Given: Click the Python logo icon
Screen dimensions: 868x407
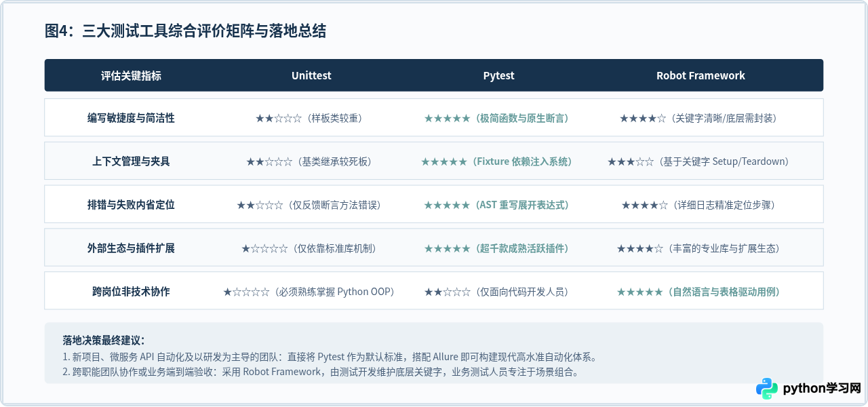Looking at the screenshot, I should coord(767,389).
